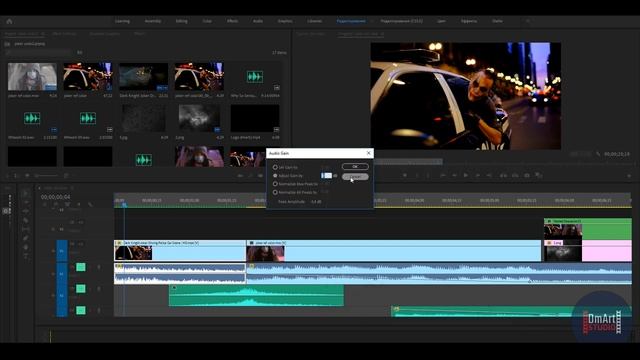The image size is (640, 360).
Task: Mute audio track A3 with green button
Action: coord(81,310)
